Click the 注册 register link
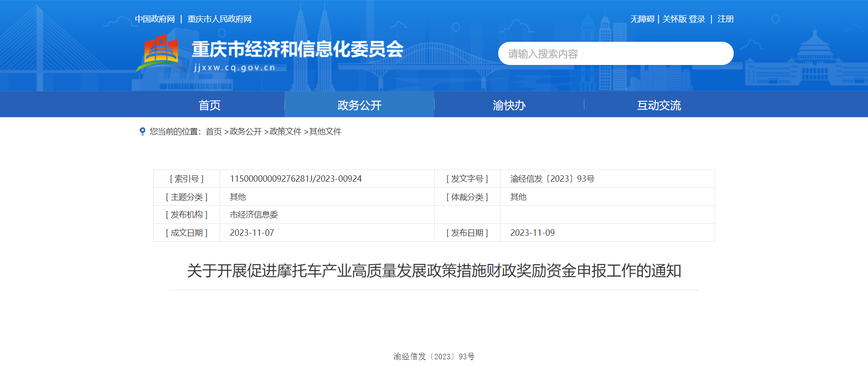The width and height of the screenshot is (868, 367). point(726,19)
